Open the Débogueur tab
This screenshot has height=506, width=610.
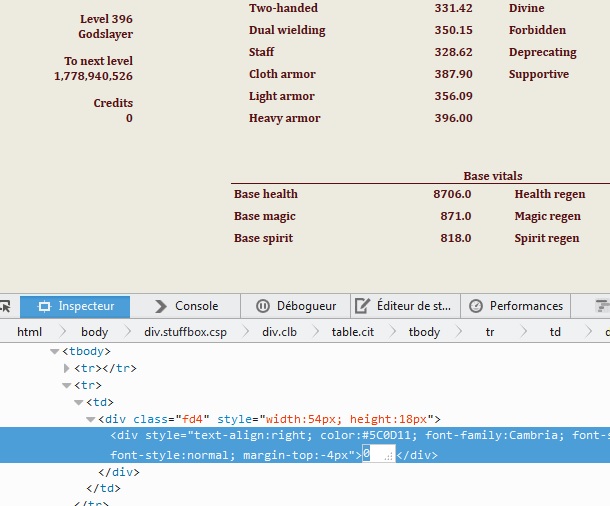296,306
